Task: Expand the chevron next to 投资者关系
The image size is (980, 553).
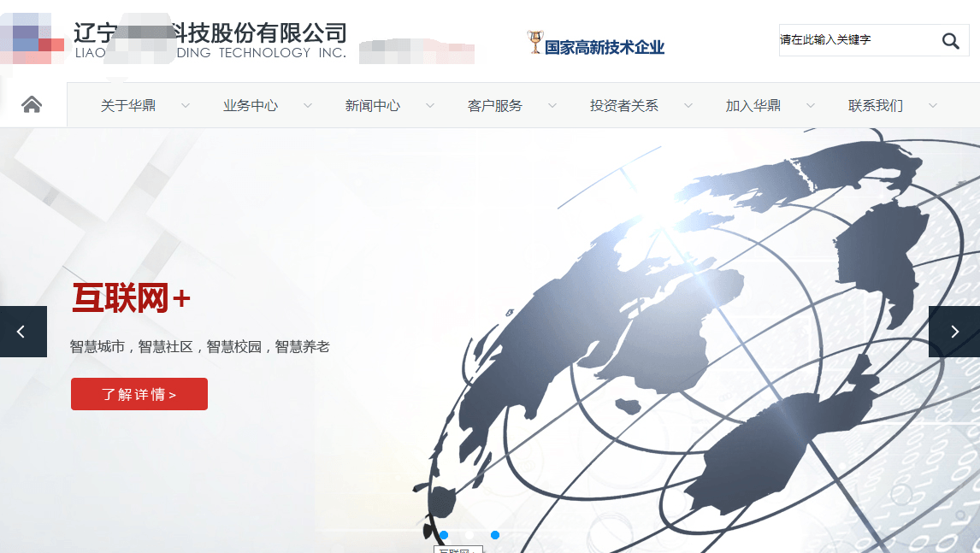Action: tap(688, 106)
